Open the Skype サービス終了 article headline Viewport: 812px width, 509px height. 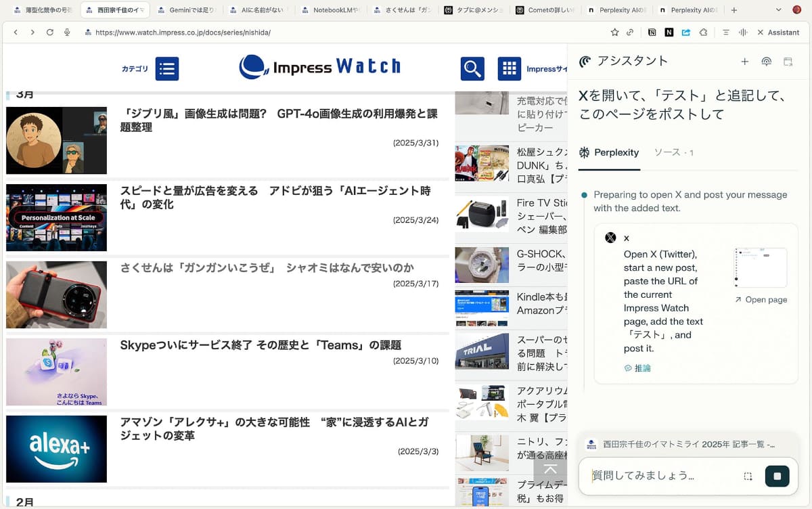click(x=261, y=345)
